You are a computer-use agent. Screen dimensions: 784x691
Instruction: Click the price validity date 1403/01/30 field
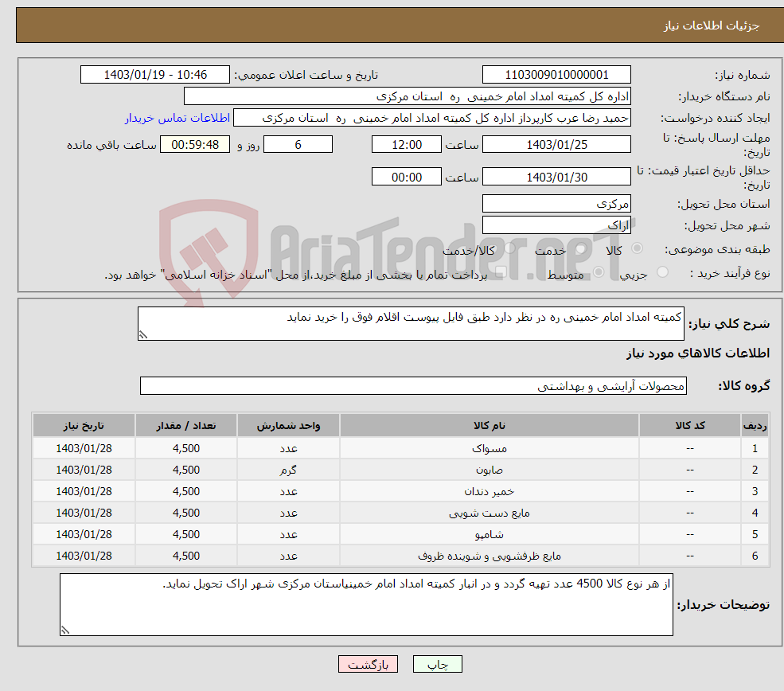click(x=556, y=177)
